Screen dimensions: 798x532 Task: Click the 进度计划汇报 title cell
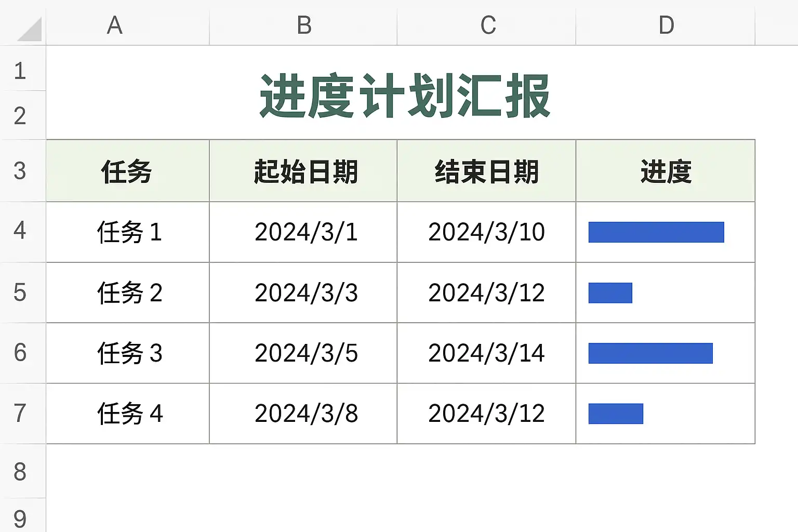coord(404,96)
